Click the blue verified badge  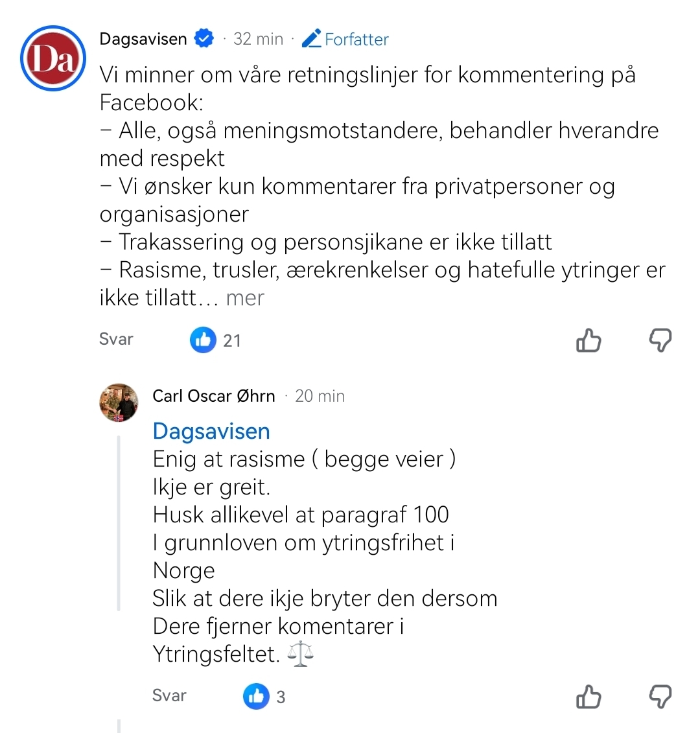(x=204, y=39)
